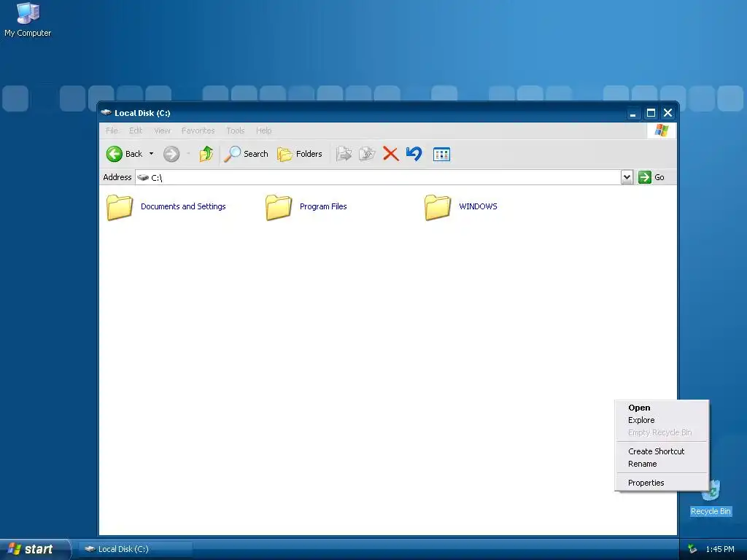Click the Copy To toolbar icon
Screen dimensions: 747x560
(368, 154)
